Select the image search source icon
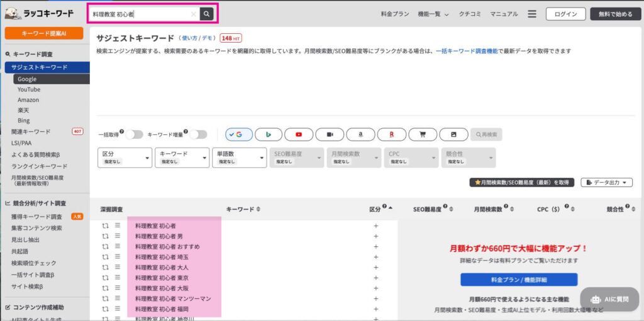This screenshot has height=321, width=644. [453, 134]
